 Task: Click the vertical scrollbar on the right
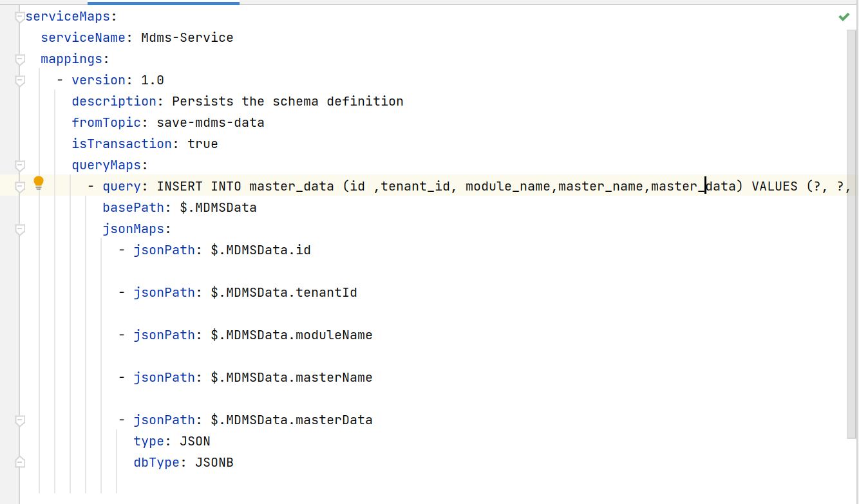(852, 232)
